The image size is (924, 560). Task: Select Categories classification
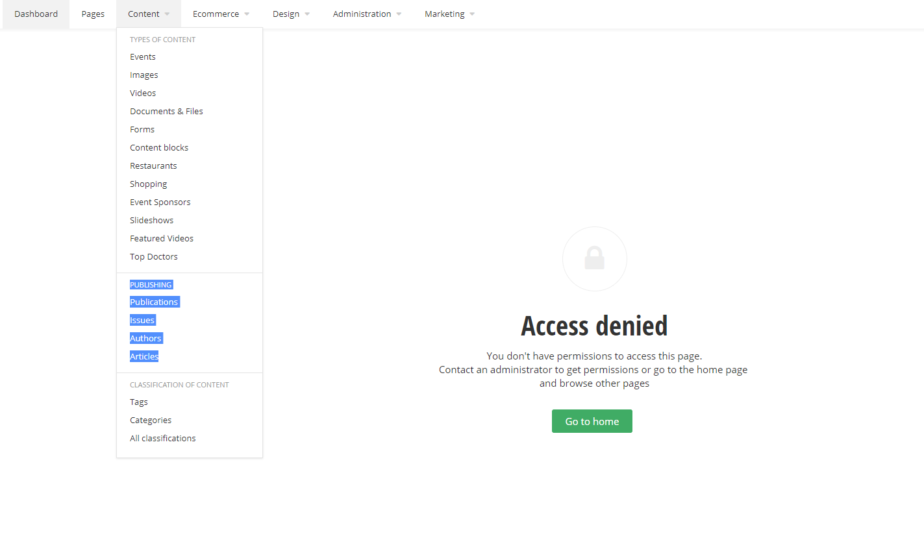click(151, 420)
